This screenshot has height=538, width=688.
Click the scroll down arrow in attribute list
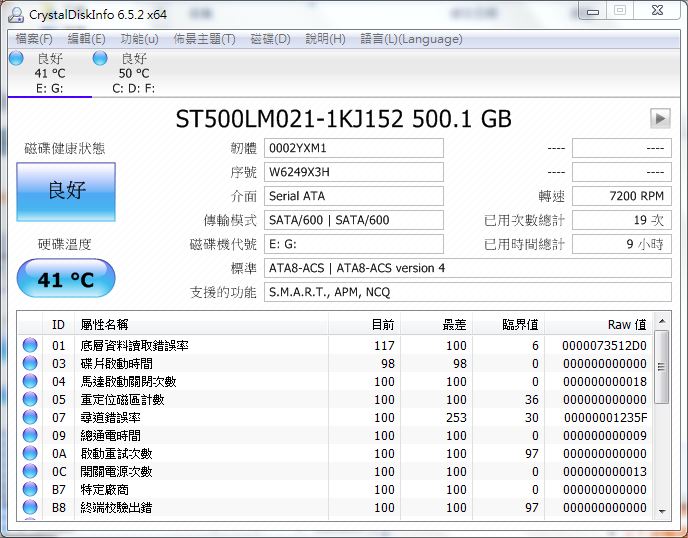[662, 511]
